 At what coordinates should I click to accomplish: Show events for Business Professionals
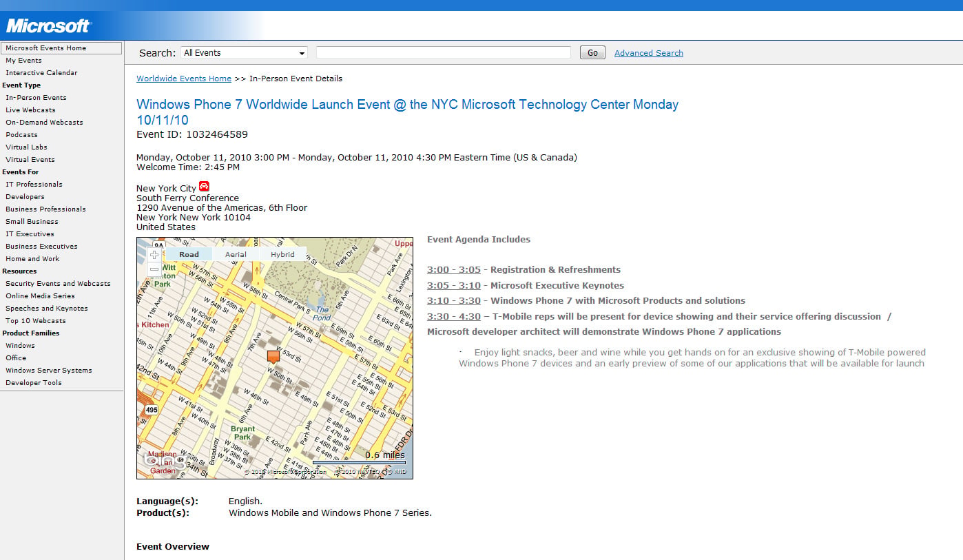coord(45,209)
